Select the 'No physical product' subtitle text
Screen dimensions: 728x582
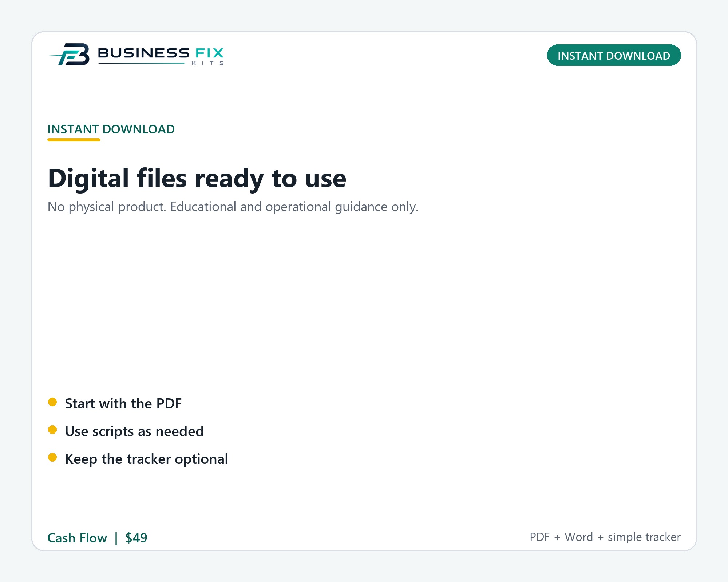(233, 207)
